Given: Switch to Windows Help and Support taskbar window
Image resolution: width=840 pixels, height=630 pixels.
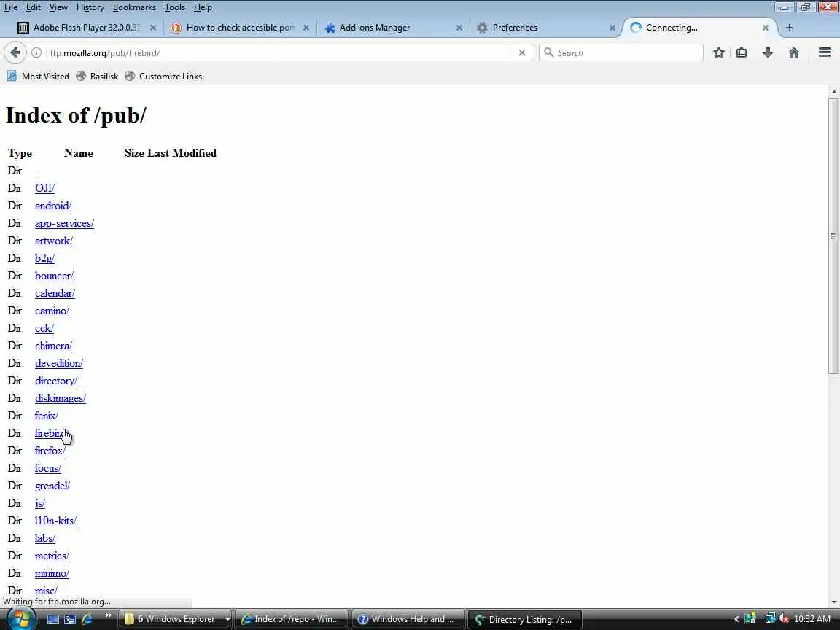Looking at the screenshot, I should click(x=408, y=619).
